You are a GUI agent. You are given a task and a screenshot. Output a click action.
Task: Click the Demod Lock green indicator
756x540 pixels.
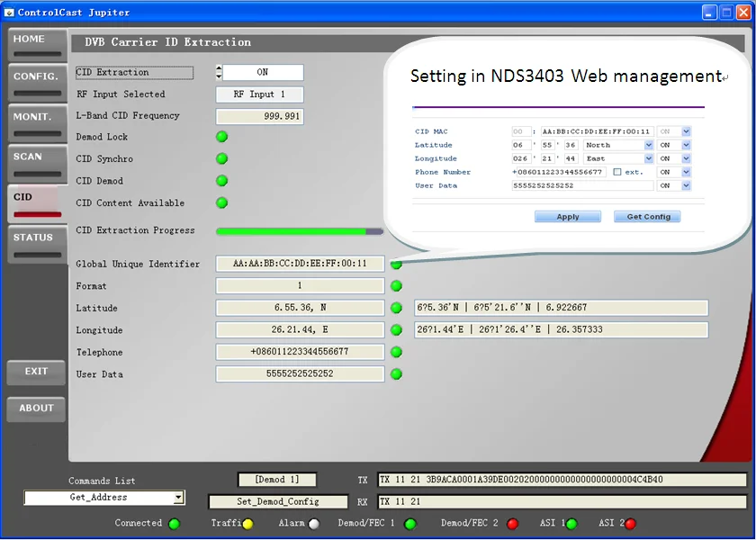click(x=221, y=137)
